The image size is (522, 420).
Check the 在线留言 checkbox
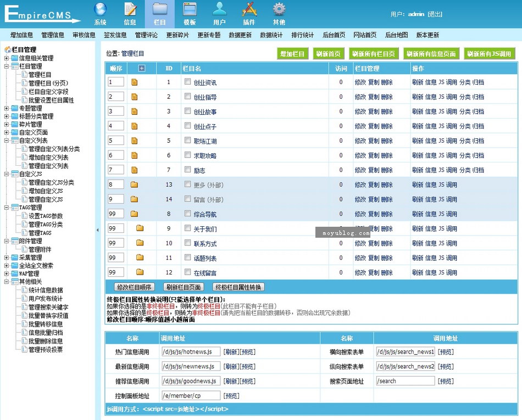188,272
